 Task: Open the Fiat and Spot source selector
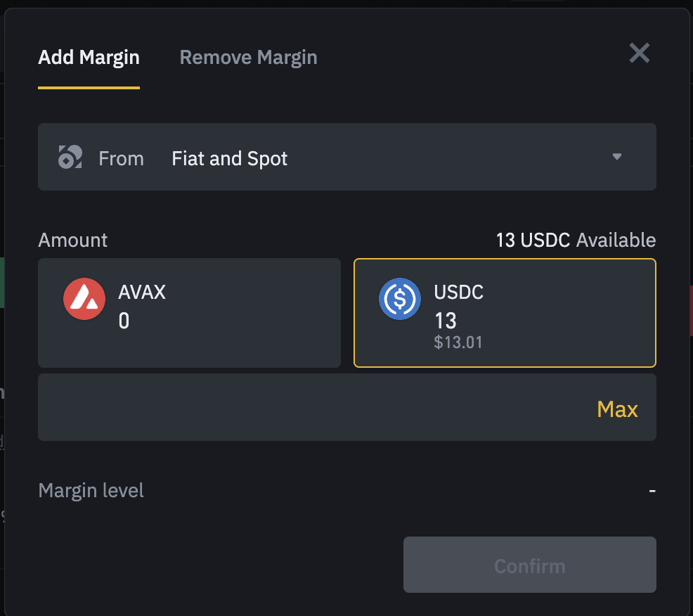click(x=230, y=158)
